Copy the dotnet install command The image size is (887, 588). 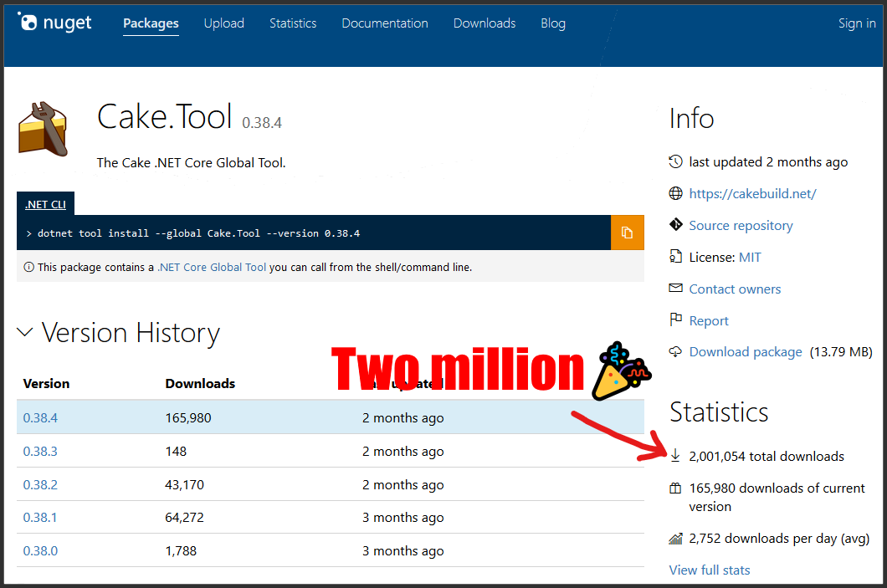coord(627,233)
